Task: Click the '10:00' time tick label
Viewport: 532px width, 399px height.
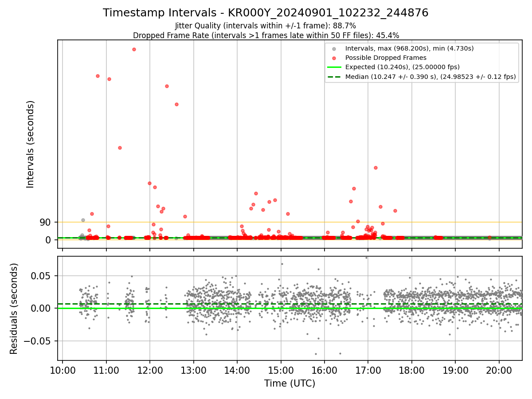Action: pyautogui.click(x=63, y=371)
